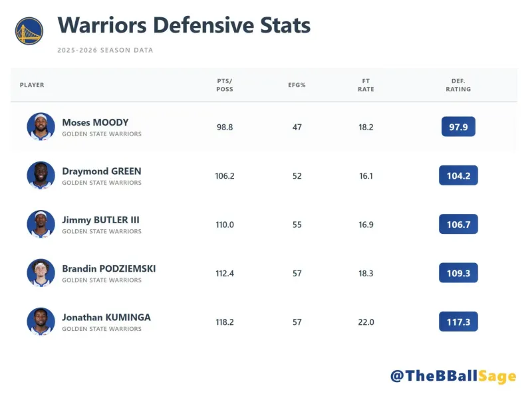Click Draymond Green's player headshot

click(x=41, y=175)
